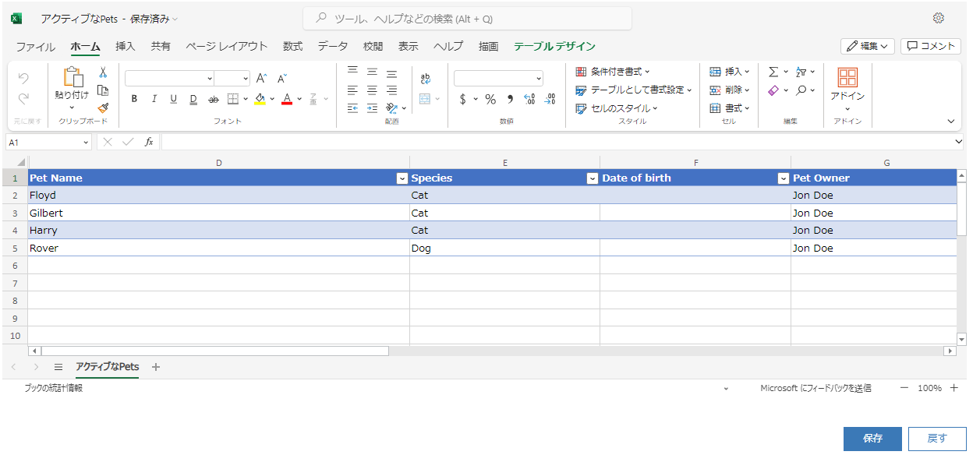This screenshot has height=462, width=980.
Task: Click the decrease indent icon
Action: (352, 108)
